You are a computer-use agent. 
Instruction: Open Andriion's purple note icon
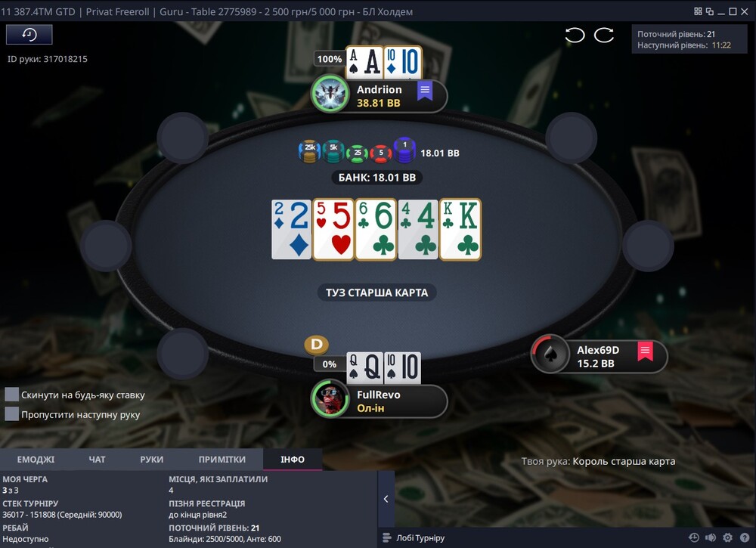425,91
